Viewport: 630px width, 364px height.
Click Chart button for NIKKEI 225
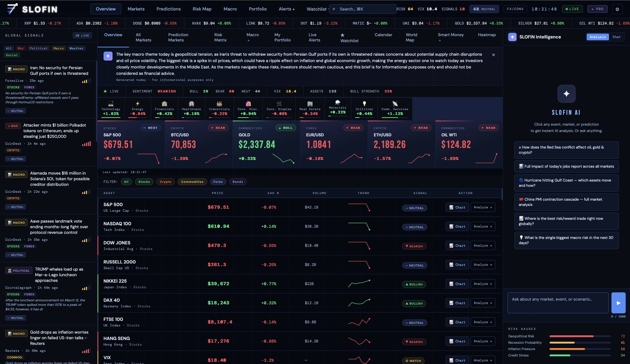click(x=457, y=284)
